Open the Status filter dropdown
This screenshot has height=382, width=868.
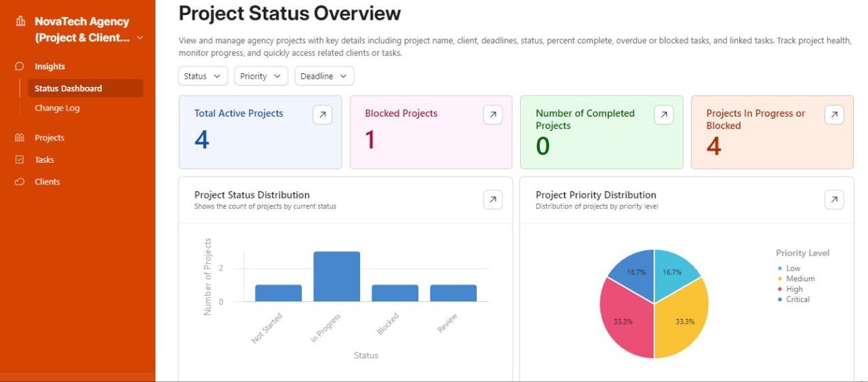coord(203,76)
